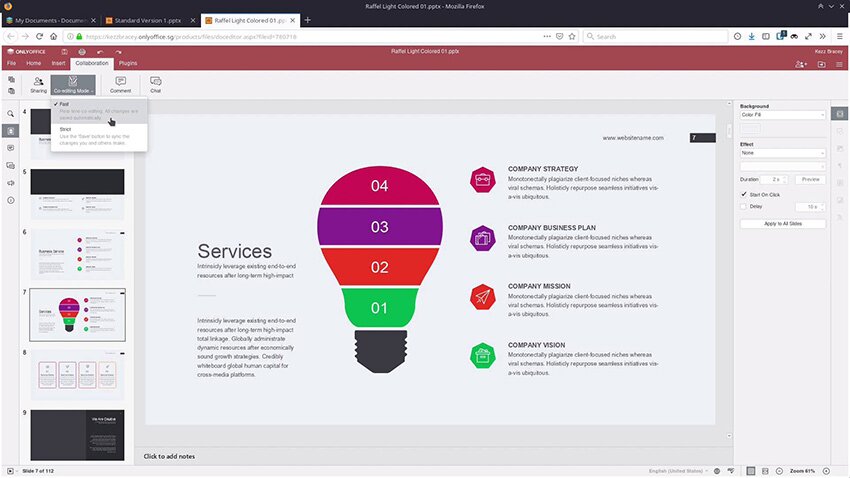The width and height of the screenshot is (850, 478).
Task: Open the Effect dropdown showing None
Action: click(783, 153)
